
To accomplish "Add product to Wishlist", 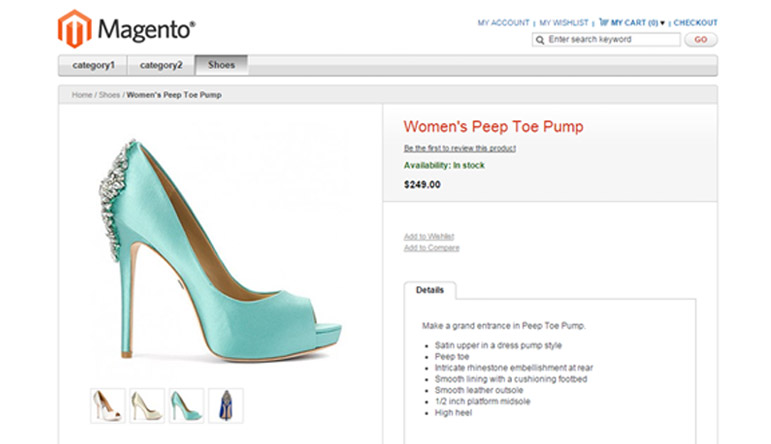I will [x=426, y=236].
